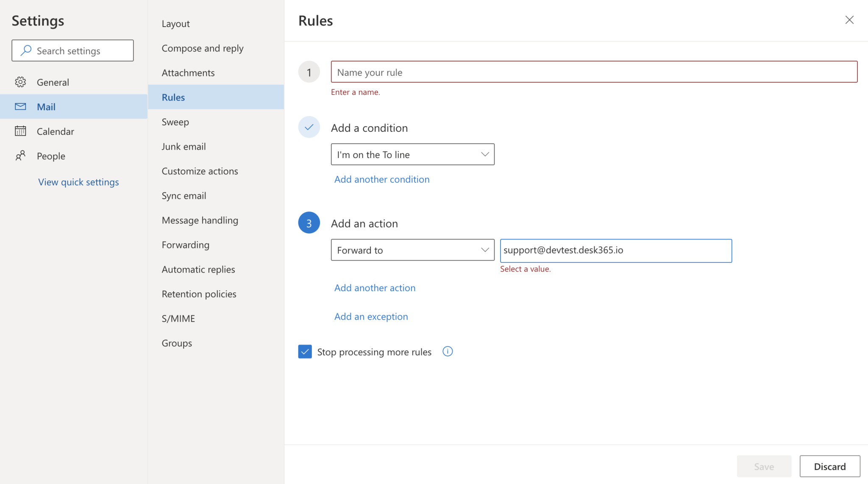The width and height of the screenshot is (868, 484).
Task: Open Calendar settings via calendar icon
Action: click(20, 131)
